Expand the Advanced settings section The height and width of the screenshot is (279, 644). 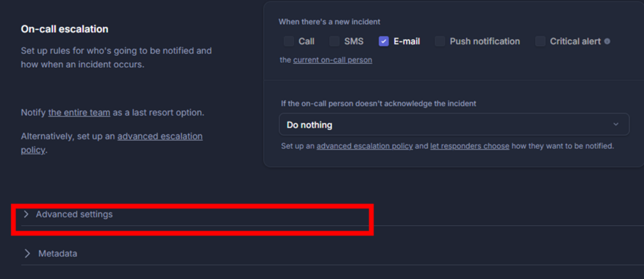click(x=74, y=214)
